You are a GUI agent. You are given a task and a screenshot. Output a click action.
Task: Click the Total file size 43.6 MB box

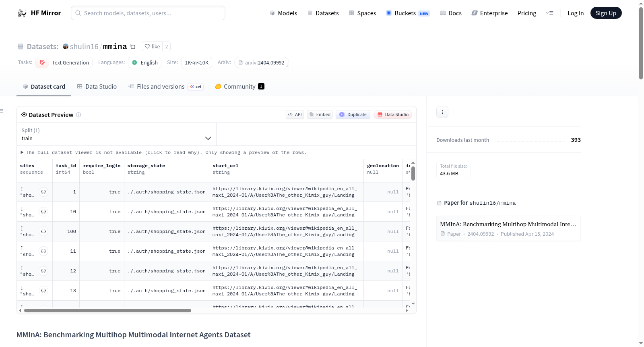pos(453,170)
